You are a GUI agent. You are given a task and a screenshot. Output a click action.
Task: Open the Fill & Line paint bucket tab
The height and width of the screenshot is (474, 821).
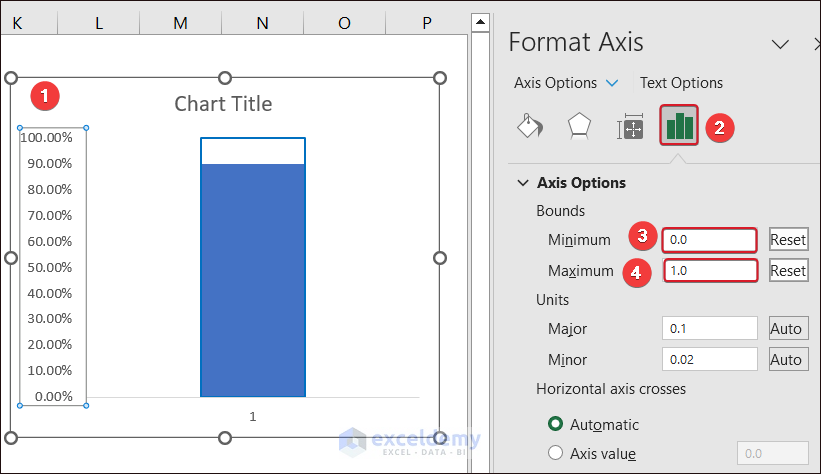(530, 127)
